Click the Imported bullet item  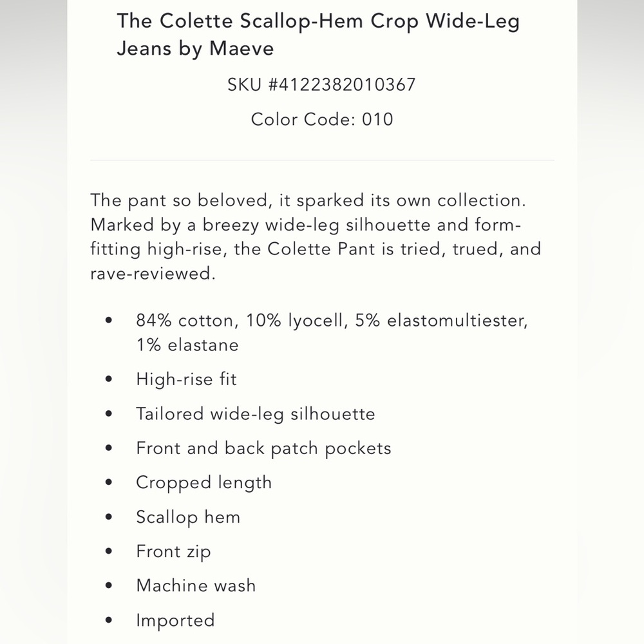pos(175,621)
